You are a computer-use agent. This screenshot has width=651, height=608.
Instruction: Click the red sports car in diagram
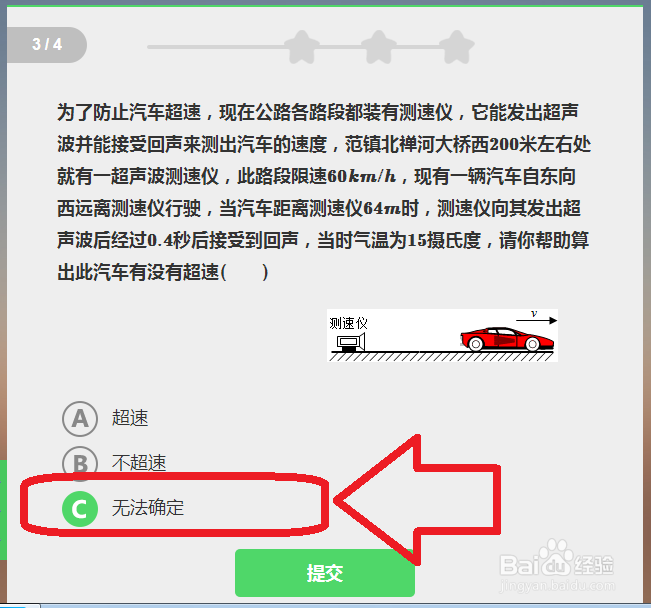(507, 339)
